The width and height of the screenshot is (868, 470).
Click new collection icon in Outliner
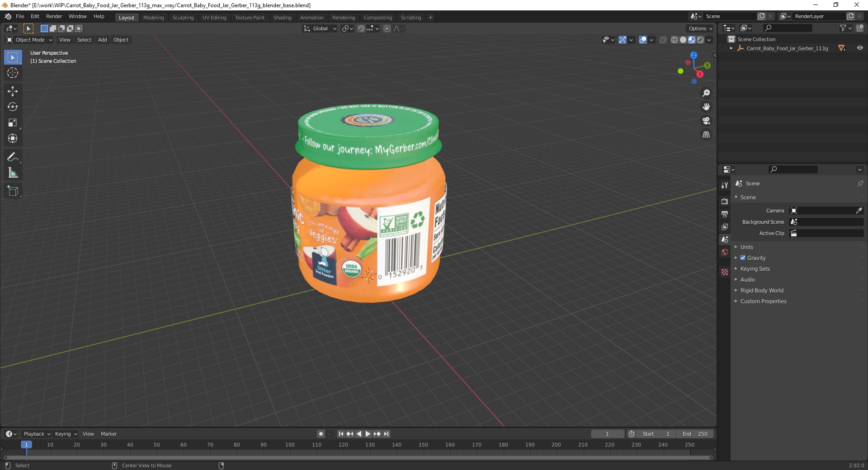pos(859,28)
